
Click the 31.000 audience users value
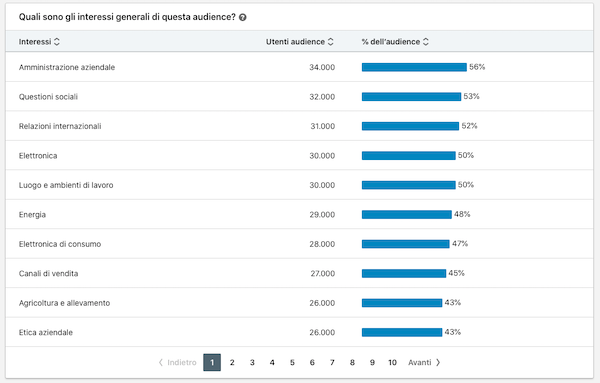(323, 126)
